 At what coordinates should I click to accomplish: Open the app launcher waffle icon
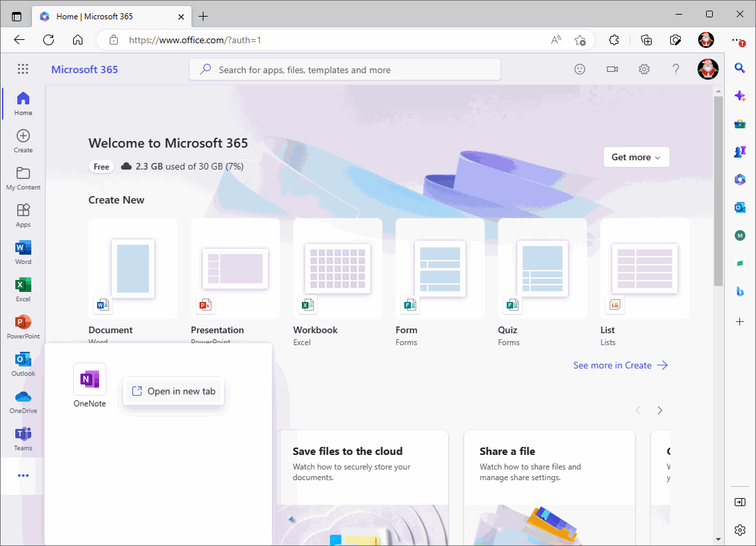pos(23,69)
